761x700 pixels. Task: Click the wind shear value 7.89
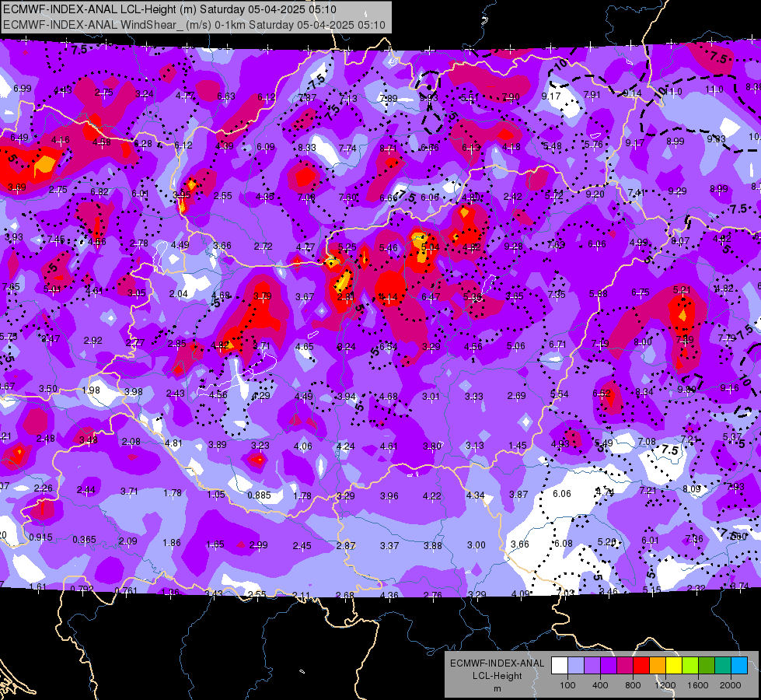[x=389, y=99]
